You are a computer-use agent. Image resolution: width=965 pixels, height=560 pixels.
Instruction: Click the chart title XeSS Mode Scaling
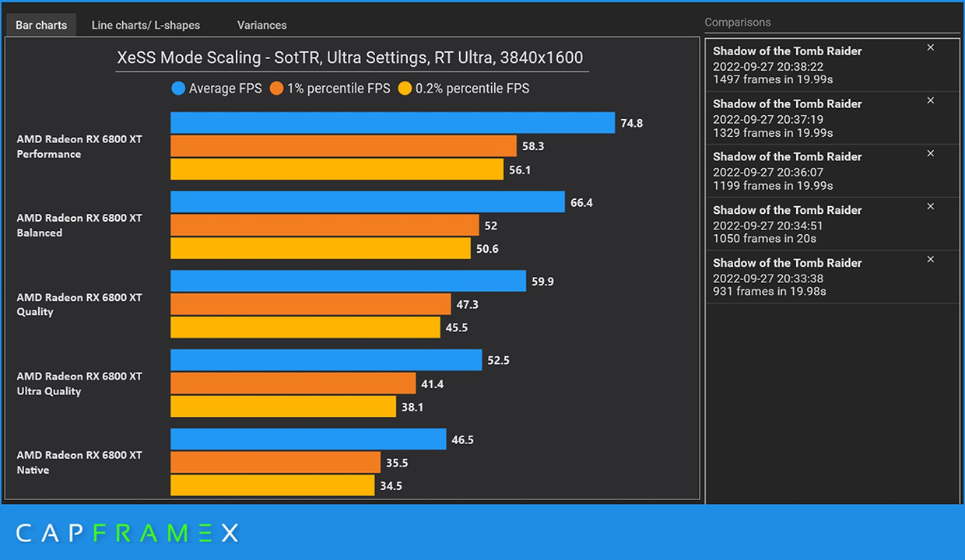[x=350, y=58]
